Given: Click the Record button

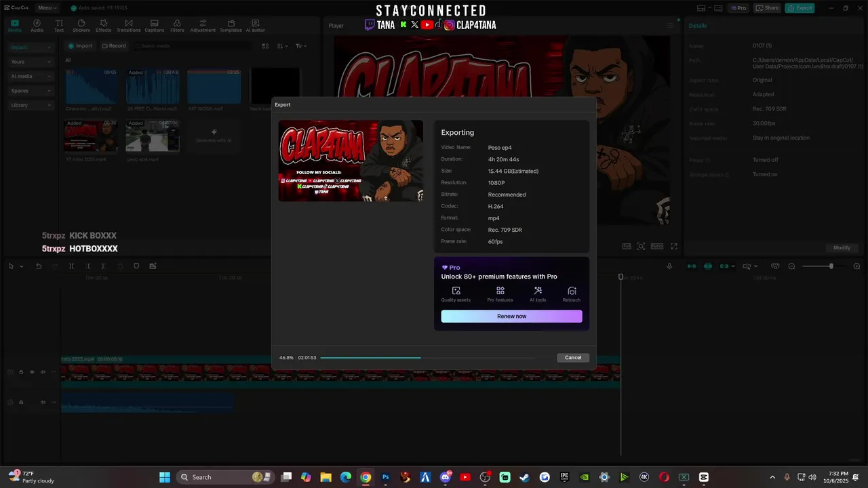Looking at the screenshot, I should tap(114, 46).
